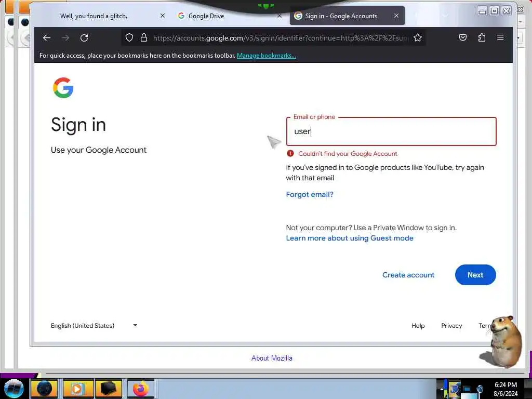This screenshot has height=399, width=532.
Task: Click the media player taskbar icon
Action: [77, 389]
